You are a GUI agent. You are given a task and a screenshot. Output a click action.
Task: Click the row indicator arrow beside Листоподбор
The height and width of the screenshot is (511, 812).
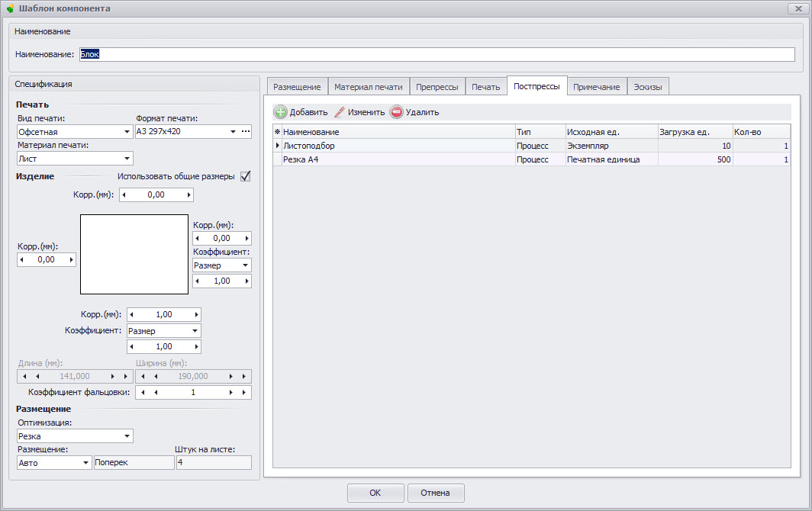click(x=278, y=146)
